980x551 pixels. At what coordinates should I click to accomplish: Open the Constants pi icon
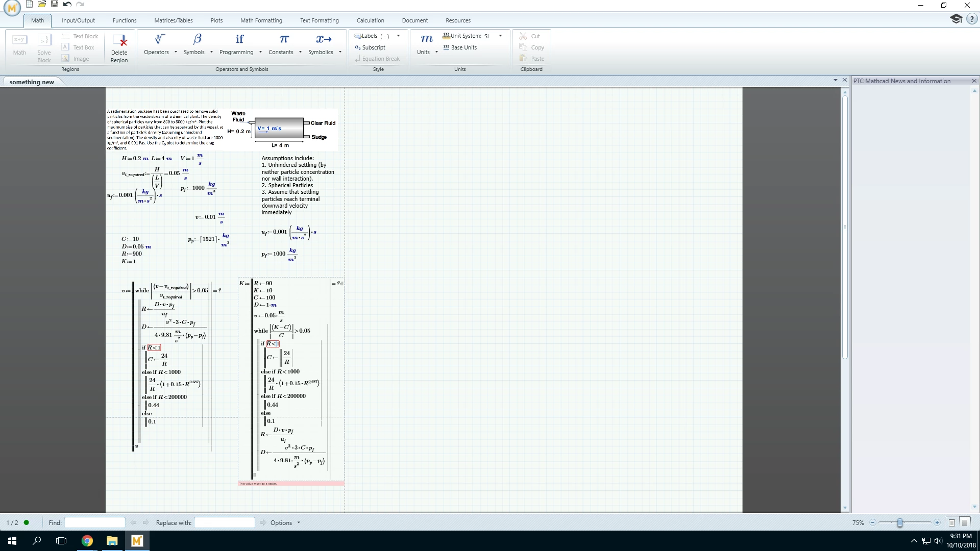click(x=284, y=39)
